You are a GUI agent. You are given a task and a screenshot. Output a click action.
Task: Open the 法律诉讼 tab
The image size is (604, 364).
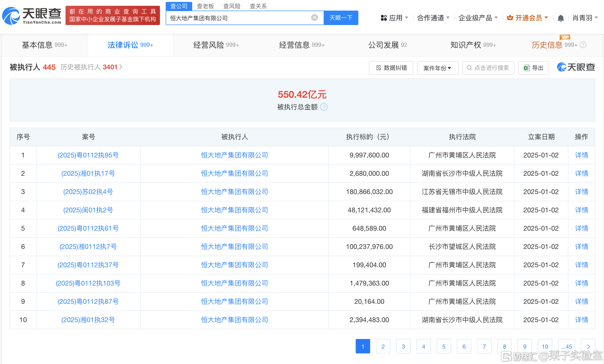[x=130, y=45]
